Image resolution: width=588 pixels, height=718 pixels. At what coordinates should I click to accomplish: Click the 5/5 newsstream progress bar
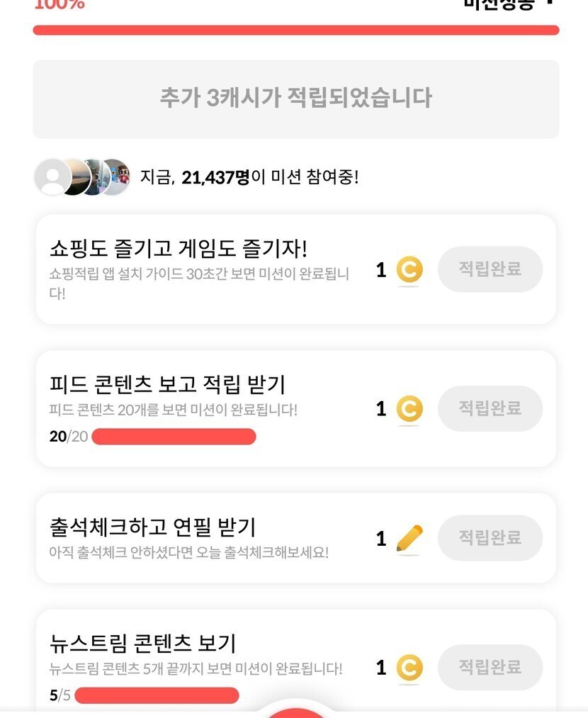[x=157, y=695]
